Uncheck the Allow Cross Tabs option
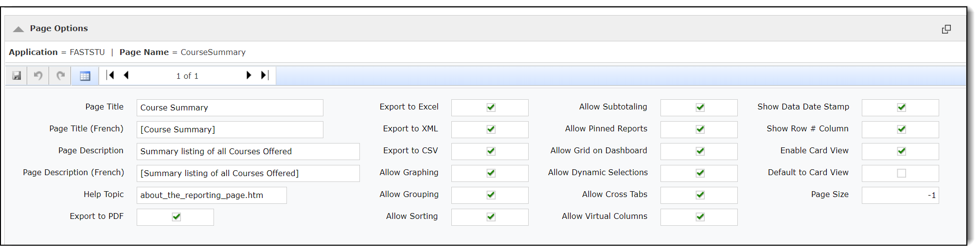Screen dimensions: 980x252 pyautogui.click(x=700, y=195)
